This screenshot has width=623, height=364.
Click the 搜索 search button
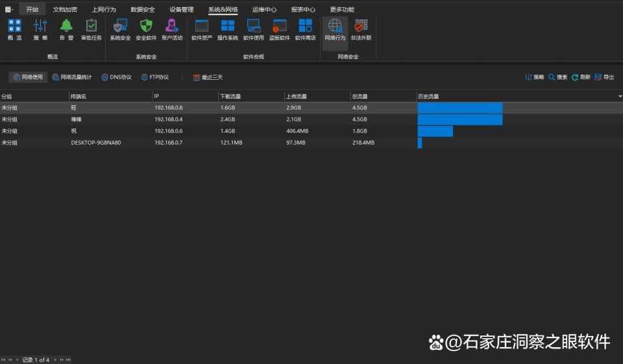(x=558, y=77)
